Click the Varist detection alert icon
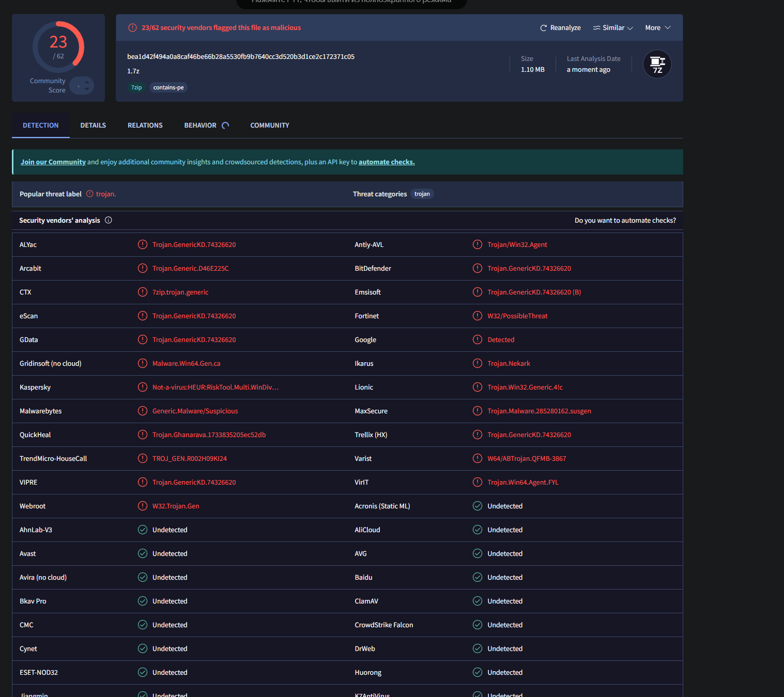This screenshot has width=784, height=697. click(x=478, y=458)
